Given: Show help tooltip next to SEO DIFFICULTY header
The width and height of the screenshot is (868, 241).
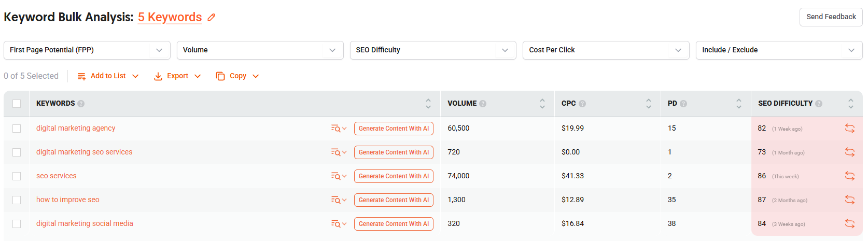Looking at the screenshot, I should click(x=819, y=104).
